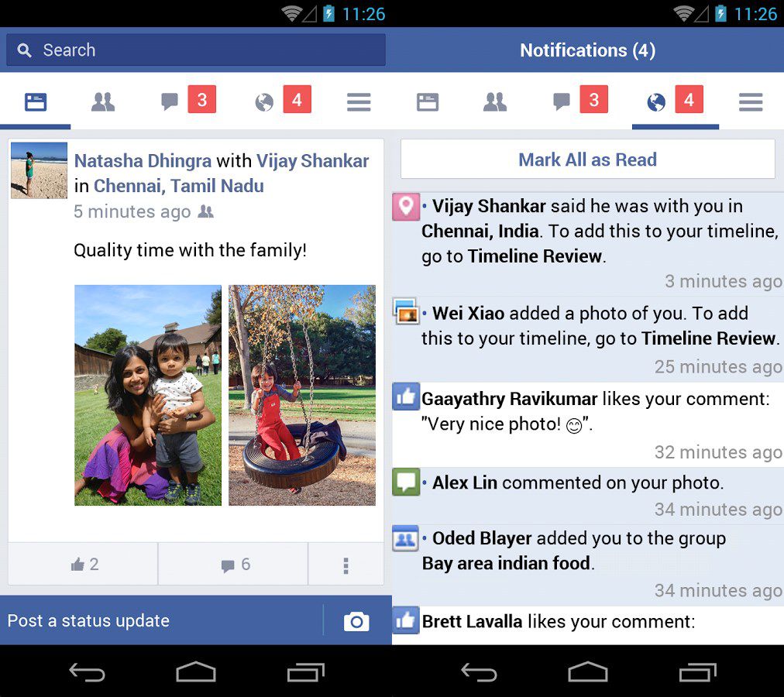The width and height of the screenshot is (784, 697).
Task: Tap the red 3 messages badge on left screen
Action: (x=202, y=99)
